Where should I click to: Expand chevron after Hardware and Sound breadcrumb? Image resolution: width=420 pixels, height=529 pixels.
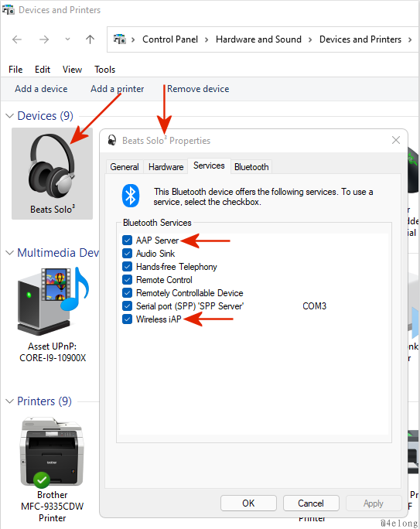click(x=310, y=39)
